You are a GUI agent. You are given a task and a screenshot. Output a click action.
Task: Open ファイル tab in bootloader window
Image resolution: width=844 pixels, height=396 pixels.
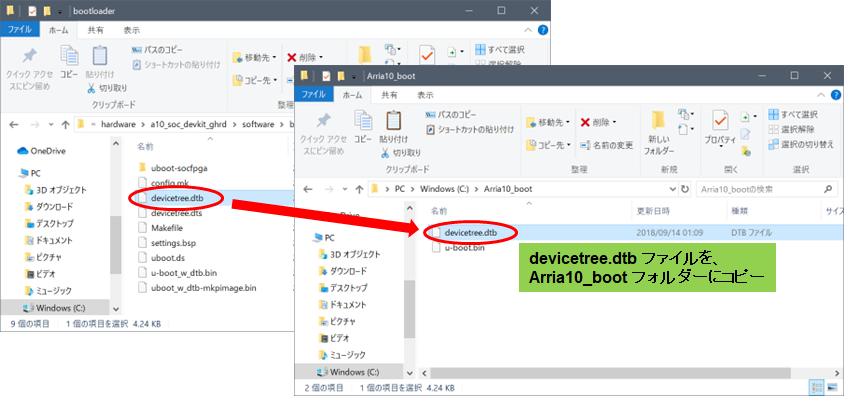tap(19, 31)
